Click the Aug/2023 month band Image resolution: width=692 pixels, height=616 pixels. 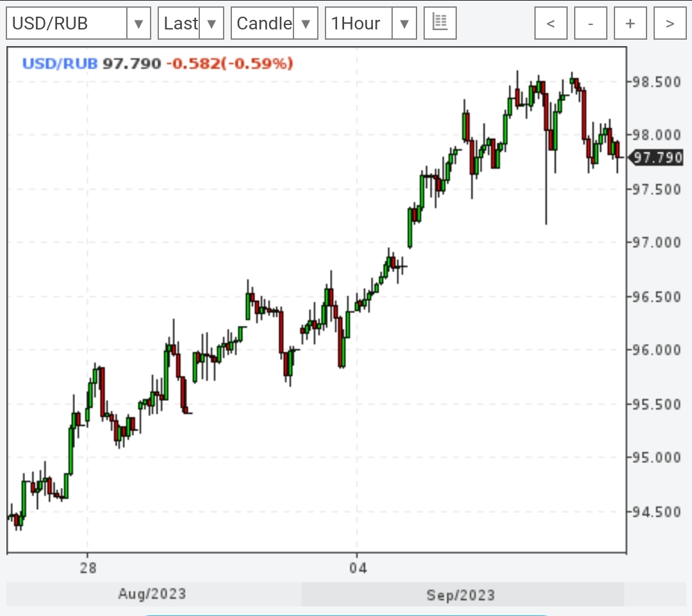click(x=152, y=594)
